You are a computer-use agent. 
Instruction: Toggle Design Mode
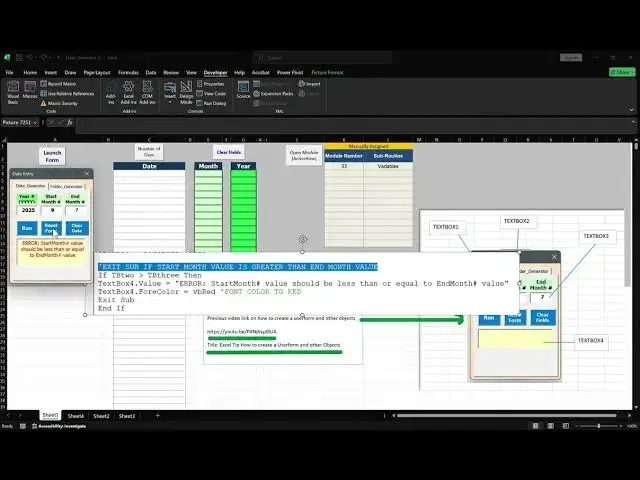click(186, 93)
